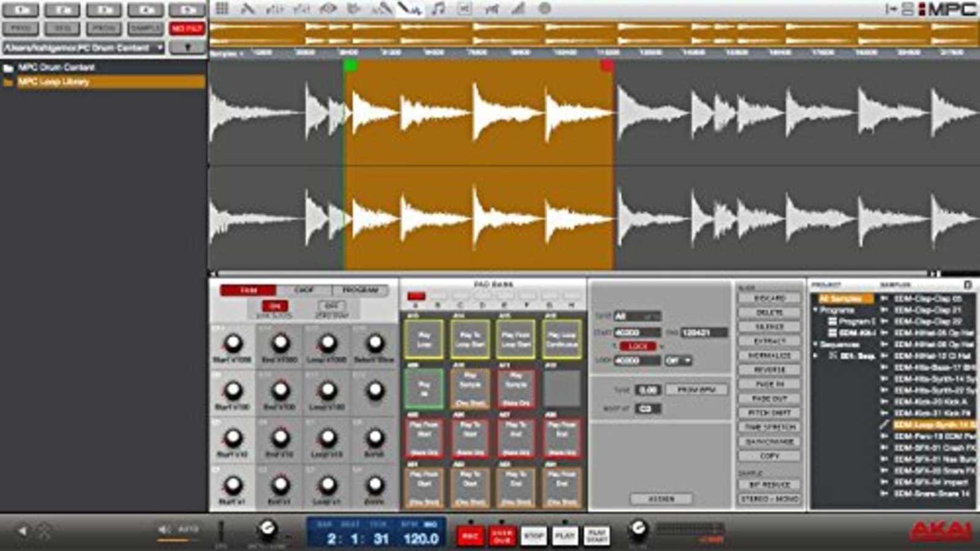
Task: Click the NORMALIZE button
Action: 769,355
